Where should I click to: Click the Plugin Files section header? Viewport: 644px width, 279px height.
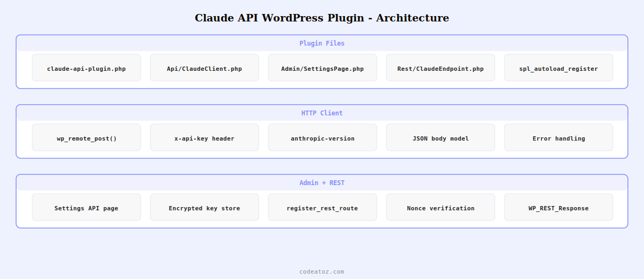coord(322,43)
